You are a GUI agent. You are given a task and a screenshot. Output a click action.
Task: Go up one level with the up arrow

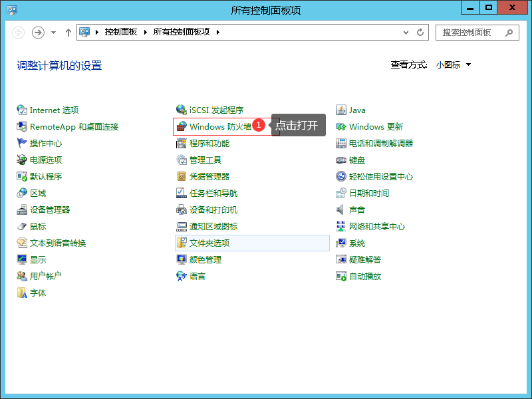(x=68, y=33)
